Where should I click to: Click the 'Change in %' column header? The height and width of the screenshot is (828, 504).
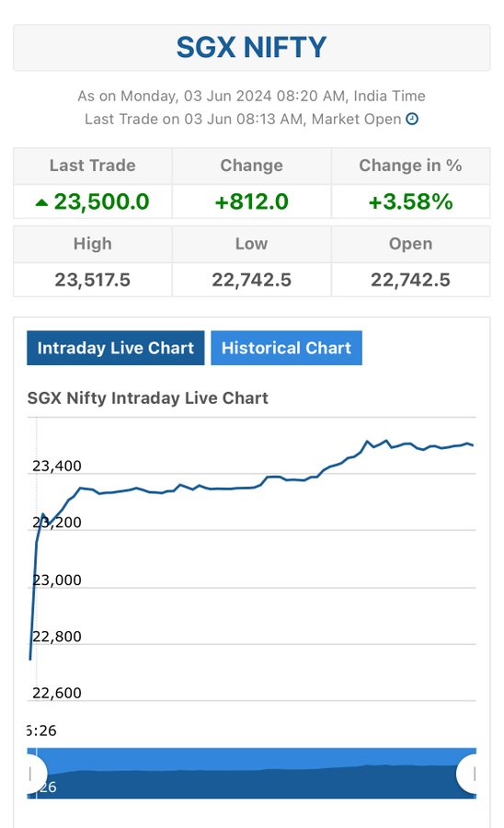410,166
